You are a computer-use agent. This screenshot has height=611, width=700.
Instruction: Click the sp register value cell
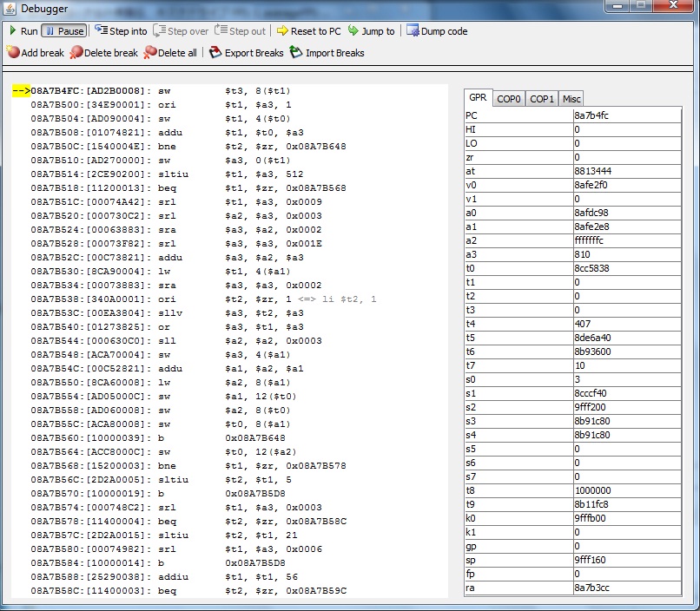[626, 560]
